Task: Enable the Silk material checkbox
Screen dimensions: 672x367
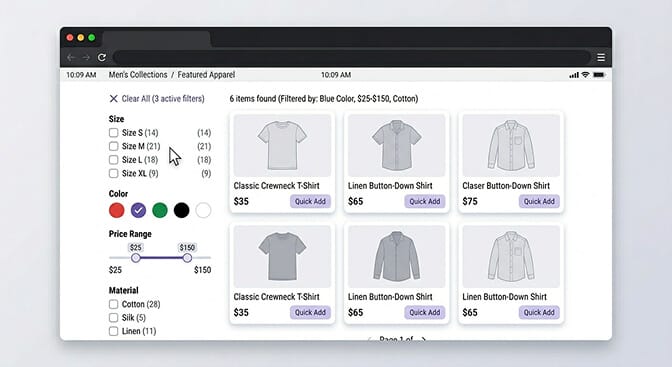Action: 114,318
